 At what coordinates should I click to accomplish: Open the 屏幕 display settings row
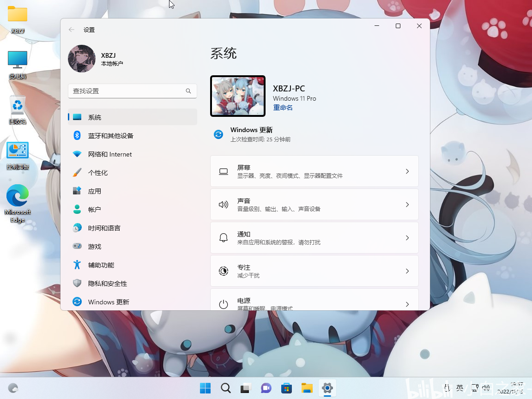(x=314, y=171)
